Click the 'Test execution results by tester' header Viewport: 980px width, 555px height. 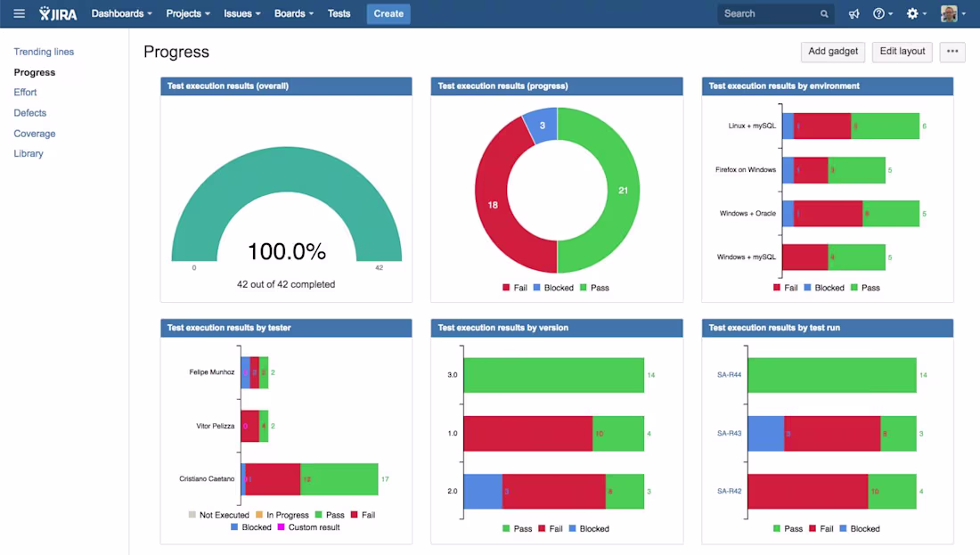286,328
